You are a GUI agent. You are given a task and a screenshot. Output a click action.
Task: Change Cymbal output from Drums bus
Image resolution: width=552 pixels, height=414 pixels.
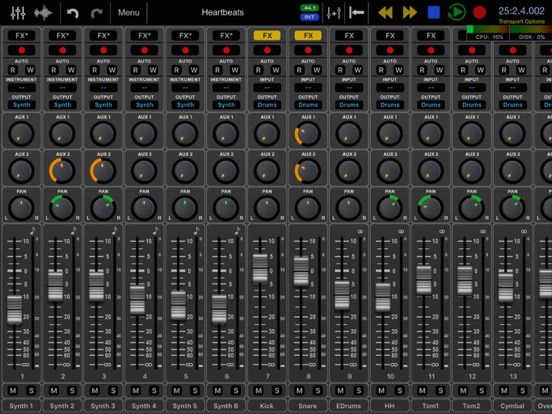pos(513,105)
